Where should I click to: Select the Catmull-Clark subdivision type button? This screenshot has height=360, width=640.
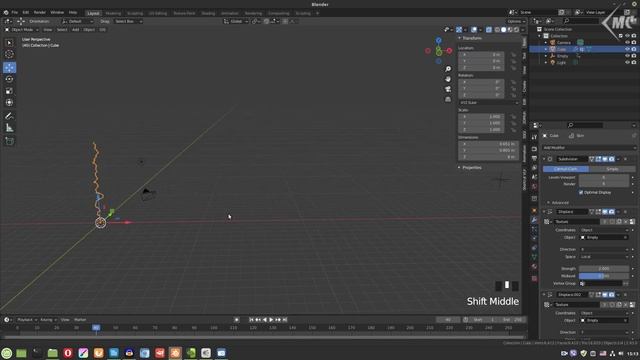click(x=566, y=169)
